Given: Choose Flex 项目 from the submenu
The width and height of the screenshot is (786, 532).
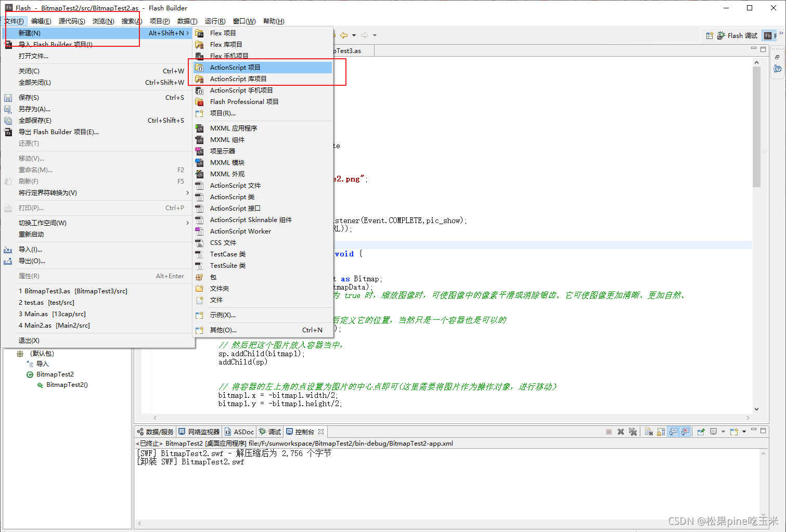Looking at the screenshot, I should [263, 33].
